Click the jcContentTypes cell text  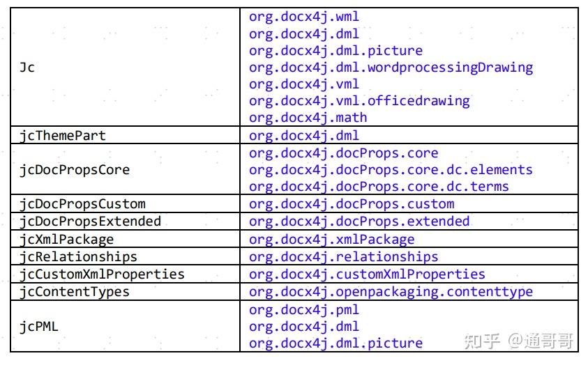coord(75,292)
